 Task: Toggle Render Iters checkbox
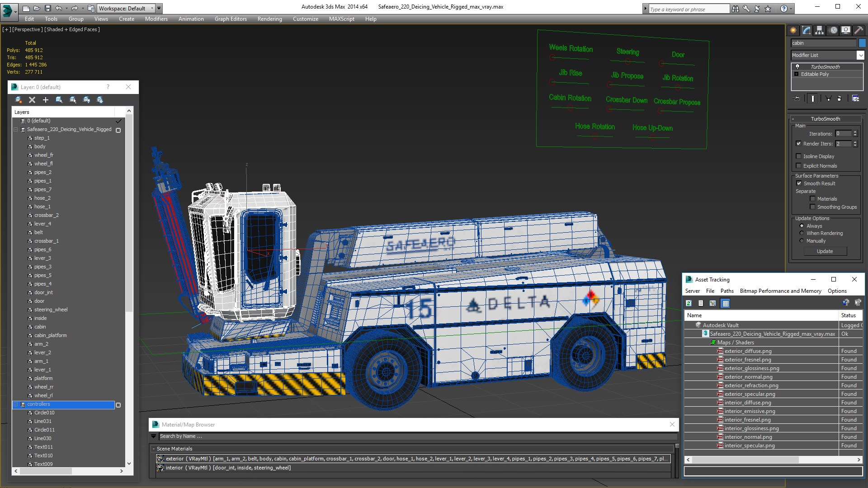[x=798, y=144]
